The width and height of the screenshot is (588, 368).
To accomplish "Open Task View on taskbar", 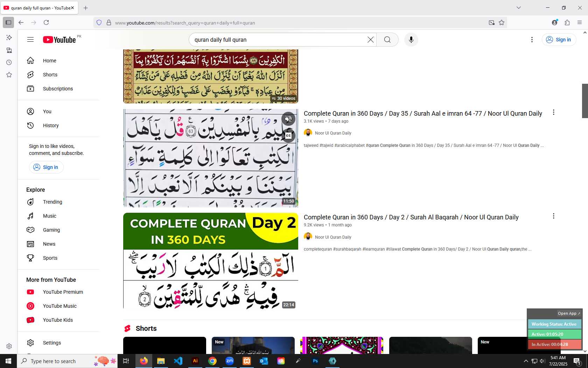I will point(126,361).
